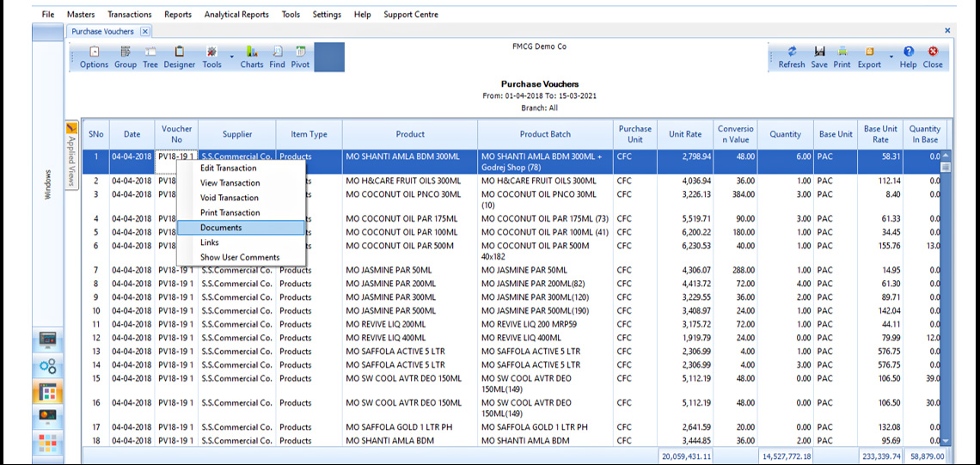Image resolution: width=980 pixels, height=465 pixels.
Task: Open the Charts view
Action: pyautogui.click(x=252, y=57)
